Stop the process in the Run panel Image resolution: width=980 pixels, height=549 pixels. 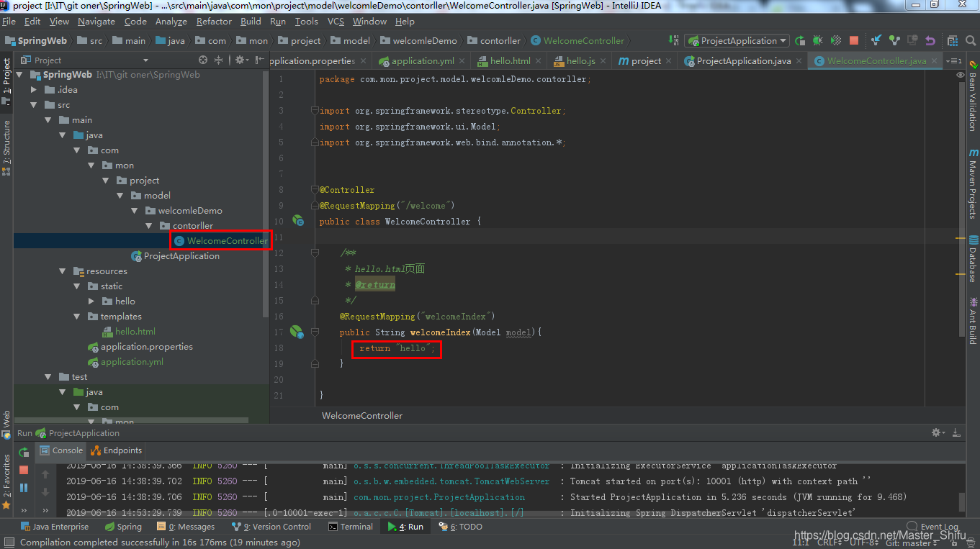click(24, 470)
